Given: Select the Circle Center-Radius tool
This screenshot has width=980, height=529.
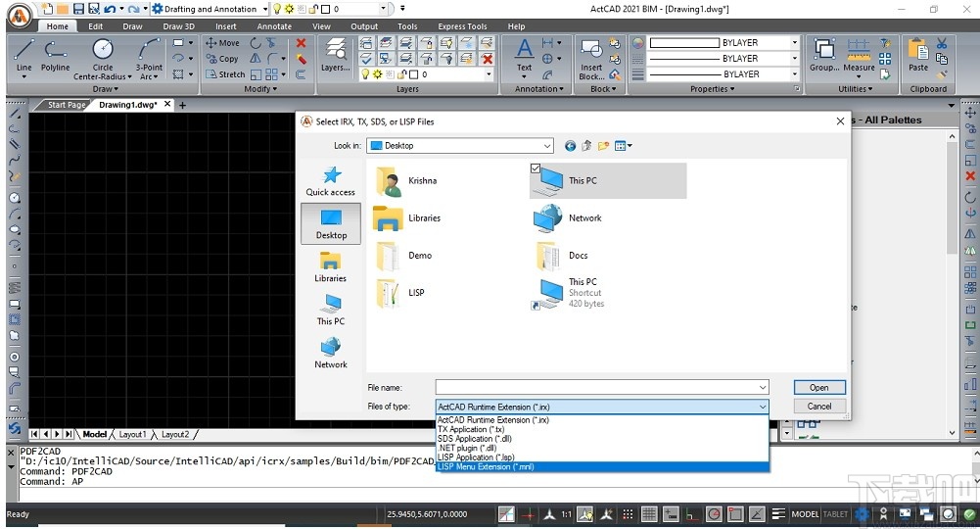Looking at the screenshot, I should 103,58.
